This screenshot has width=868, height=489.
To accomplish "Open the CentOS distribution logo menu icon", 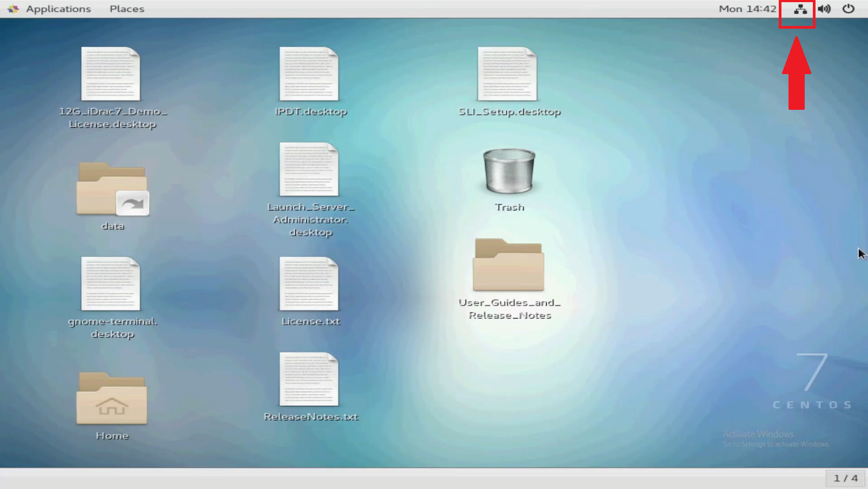I will (12, 9).
